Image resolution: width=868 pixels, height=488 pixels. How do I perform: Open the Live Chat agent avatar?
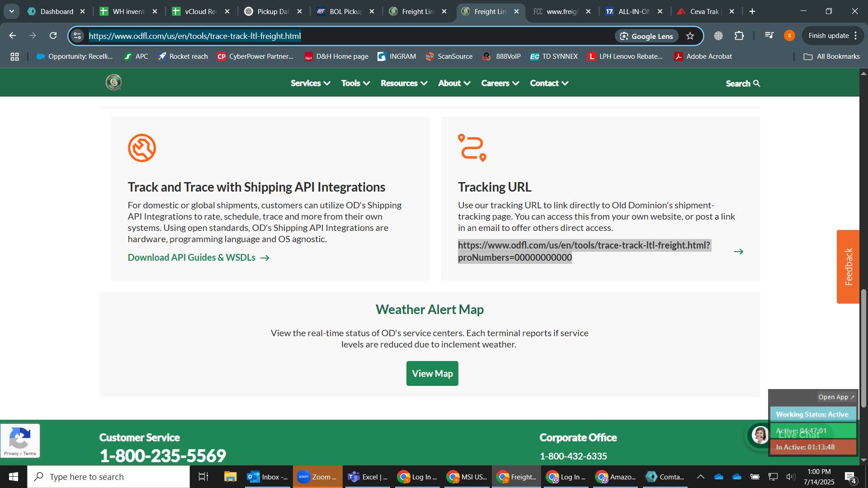click(759, 435)
